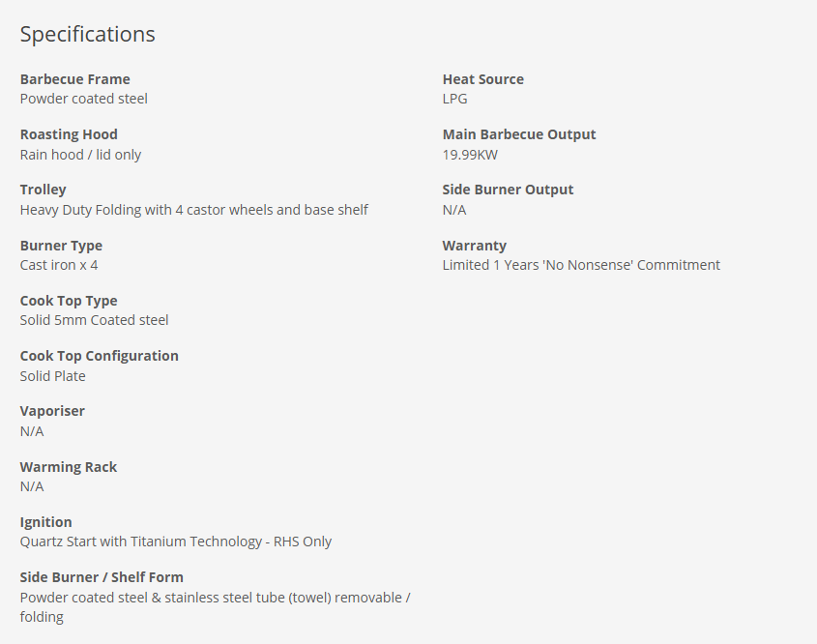Screen dimensions: 817x644
Task: Select the 'Powder coated steel' frame value
Action: (83, 99)
